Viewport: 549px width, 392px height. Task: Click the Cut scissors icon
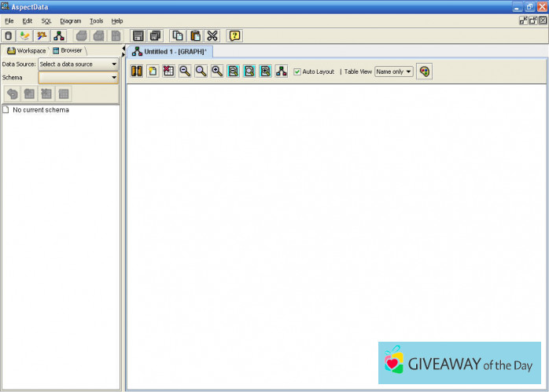212,35
